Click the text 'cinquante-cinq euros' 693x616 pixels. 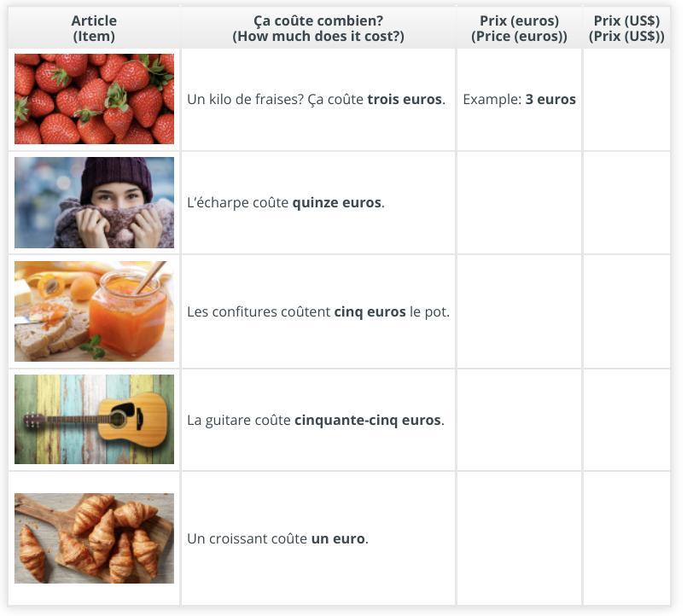point(367,420)
